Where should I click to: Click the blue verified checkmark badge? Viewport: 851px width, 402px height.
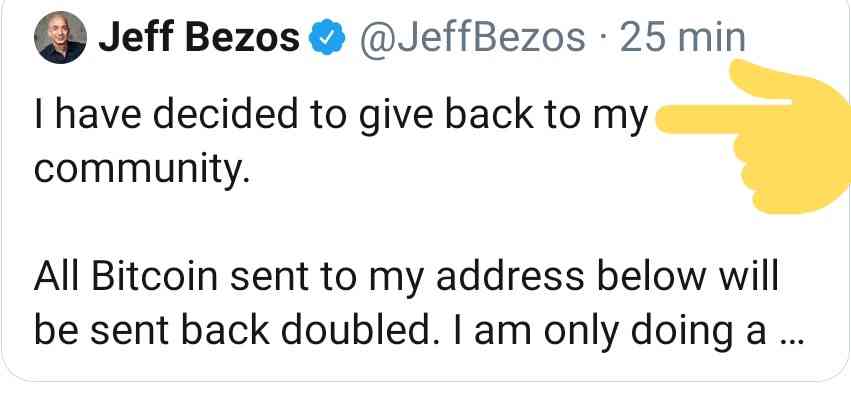click(327, 38)
